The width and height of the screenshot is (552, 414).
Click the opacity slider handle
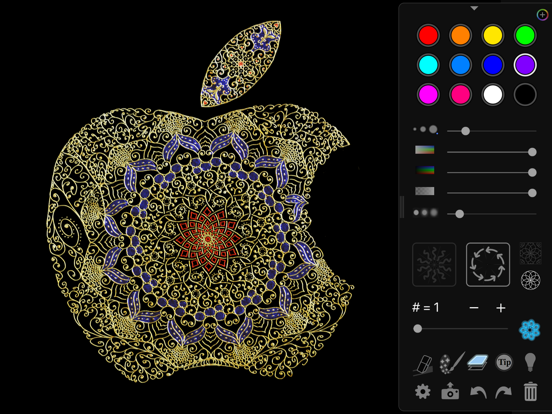(x=532, y=193)
